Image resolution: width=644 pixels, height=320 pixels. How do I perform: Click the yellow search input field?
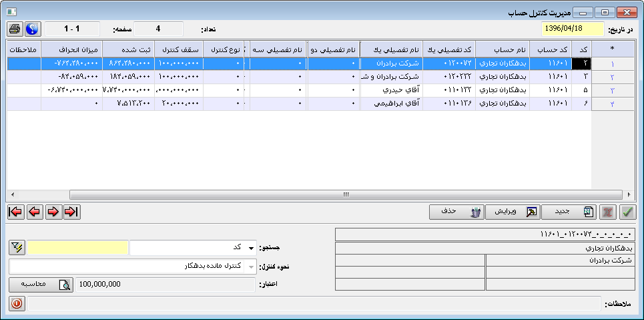(77, 248)
